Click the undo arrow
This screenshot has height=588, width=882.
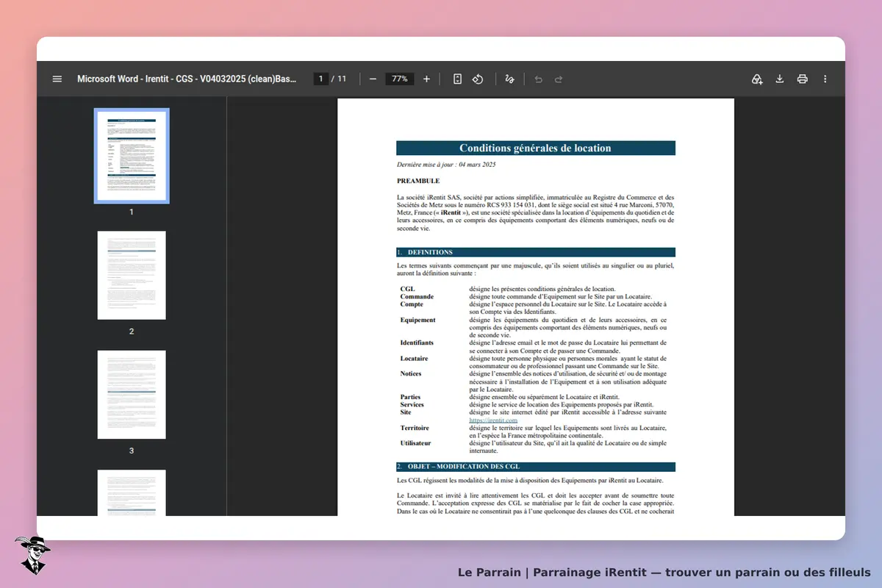538,79
